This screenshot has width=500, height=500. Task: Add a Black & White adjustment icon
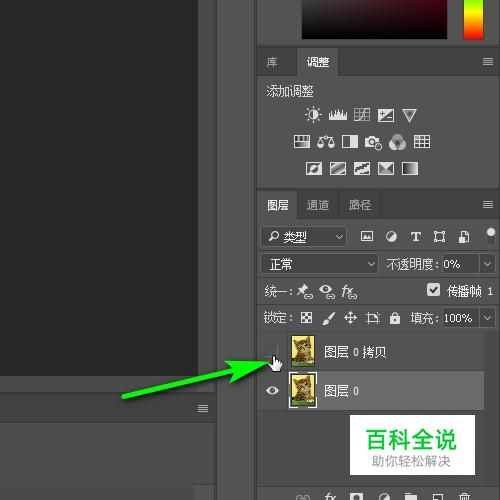coord(350,142)
